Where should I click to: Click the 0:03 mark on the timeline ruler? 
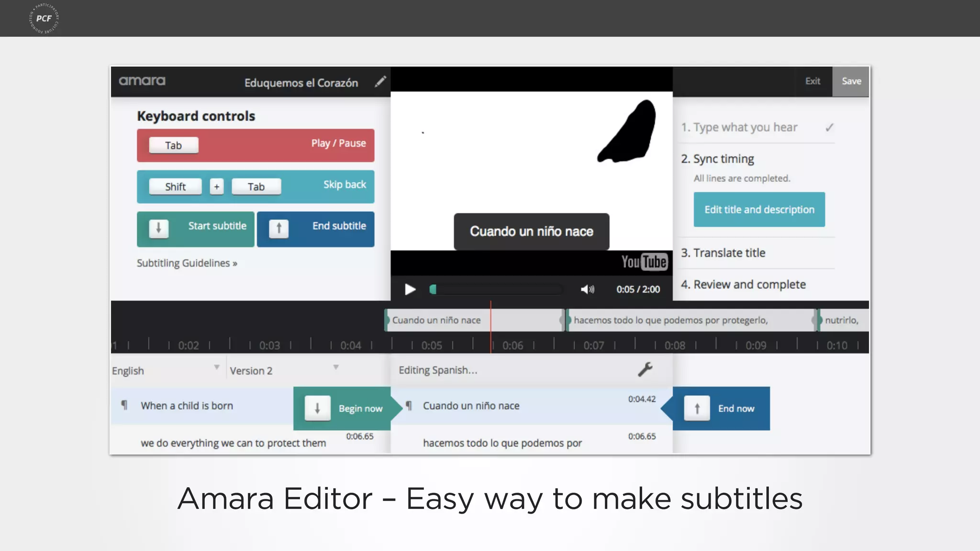pyautogui.click(x=269, y=345)
